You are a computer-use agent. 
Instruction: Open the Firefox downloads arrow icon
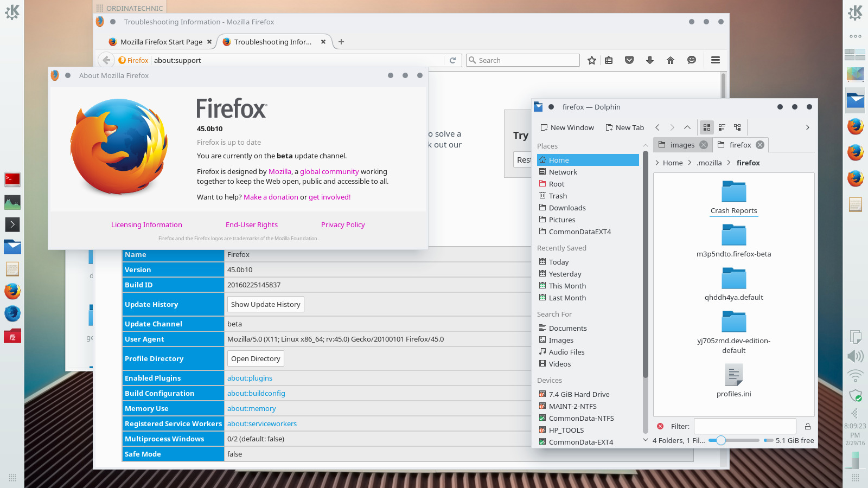click(650, 60)
